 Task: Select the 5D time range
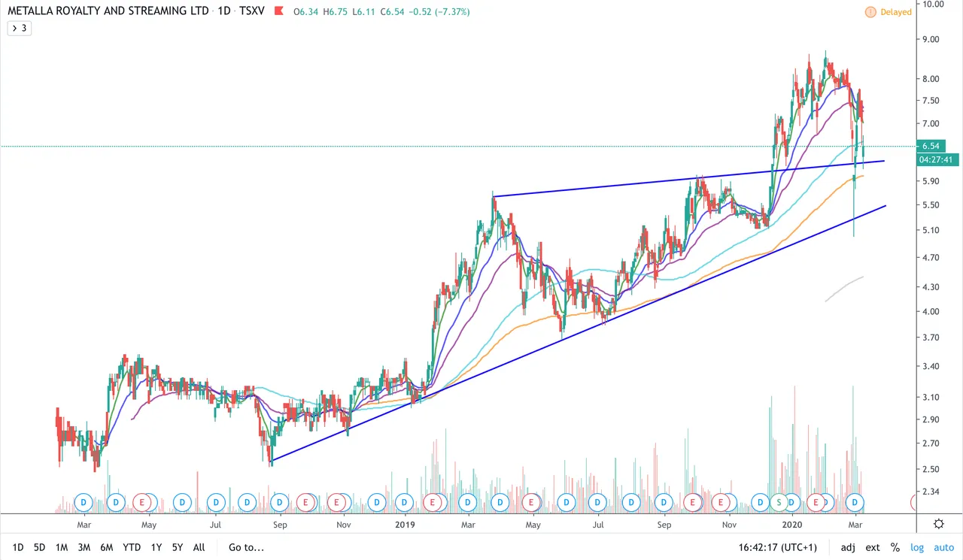click(39, 547)
